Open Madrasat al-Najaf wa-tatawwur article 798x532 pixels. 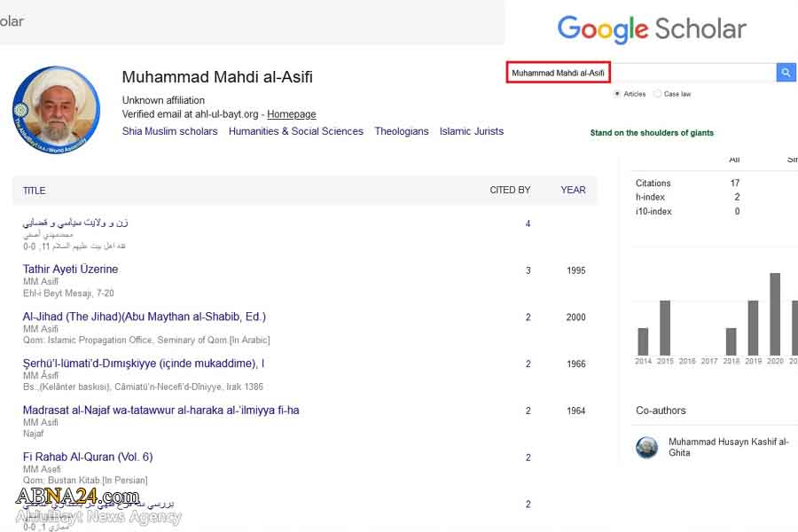point(160,410)
